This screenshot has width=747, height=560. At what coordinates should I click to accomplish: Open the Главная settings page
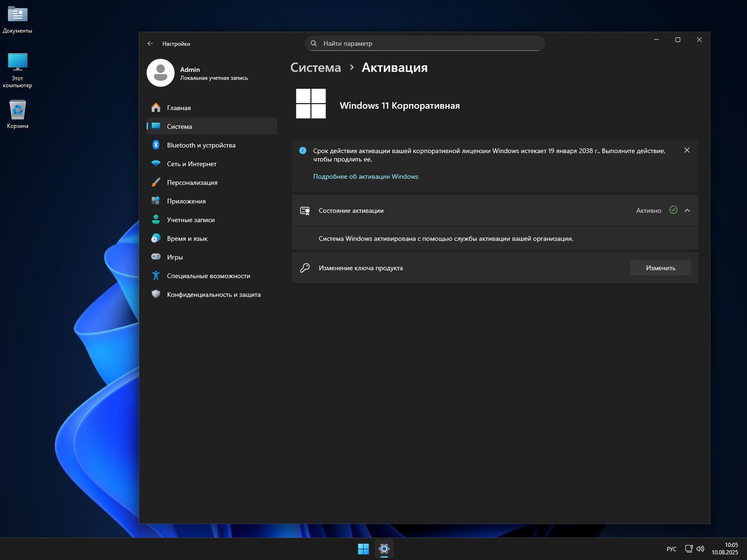tap(212, 108)
